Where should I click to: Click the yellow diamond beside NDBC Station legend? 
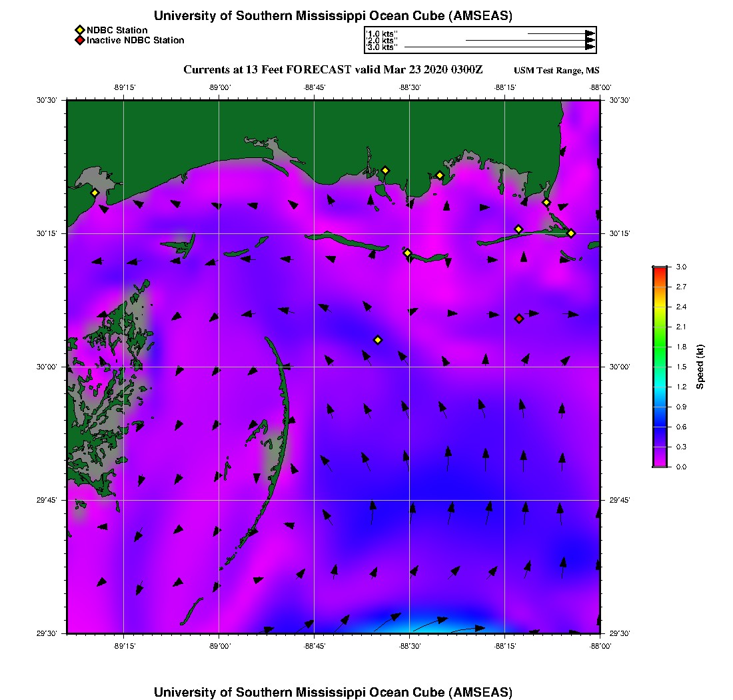80,30
